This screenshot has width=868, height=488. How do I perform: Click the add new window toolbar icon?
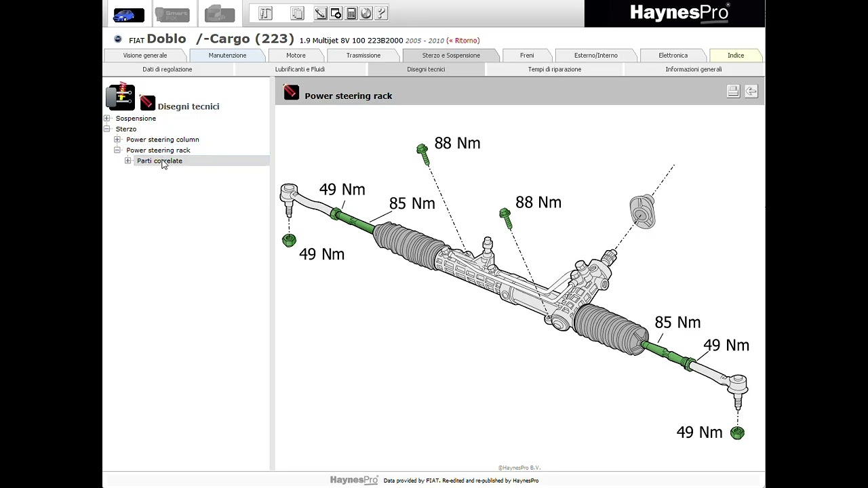[336, 14]
